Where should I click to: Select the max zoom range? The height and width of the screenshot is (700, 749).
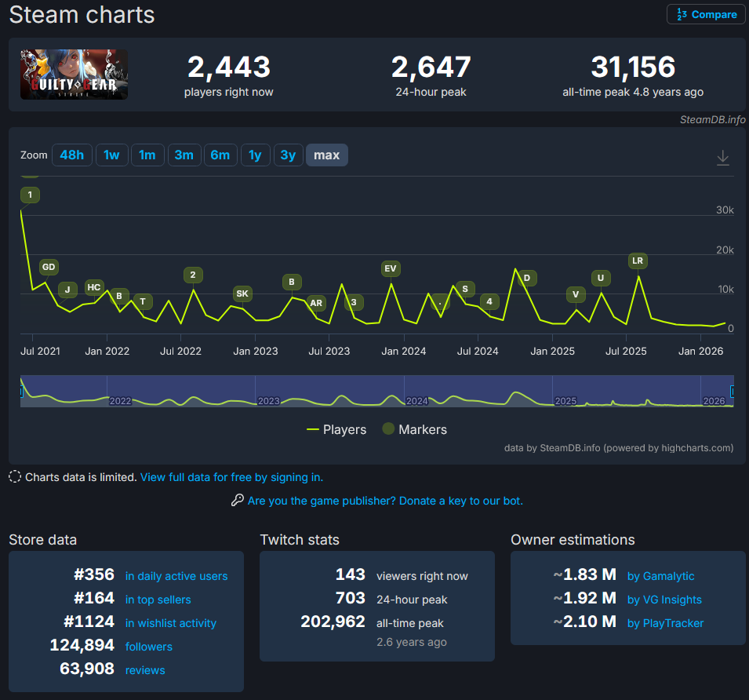click(x=327, y=155)
